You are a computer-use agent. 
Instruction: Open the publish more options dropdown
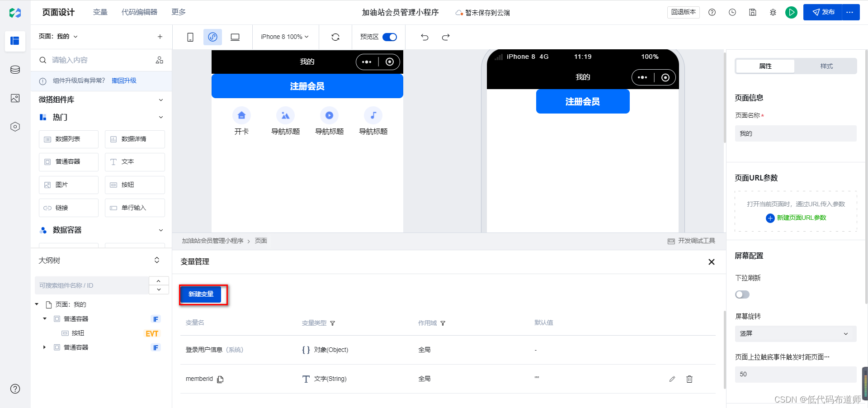[x=850, y=12]
